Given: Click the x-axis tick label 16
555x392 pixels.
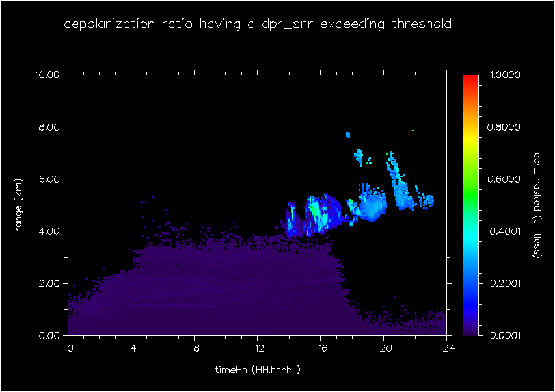Looking at the screenshot, I should tap(323, 348).
